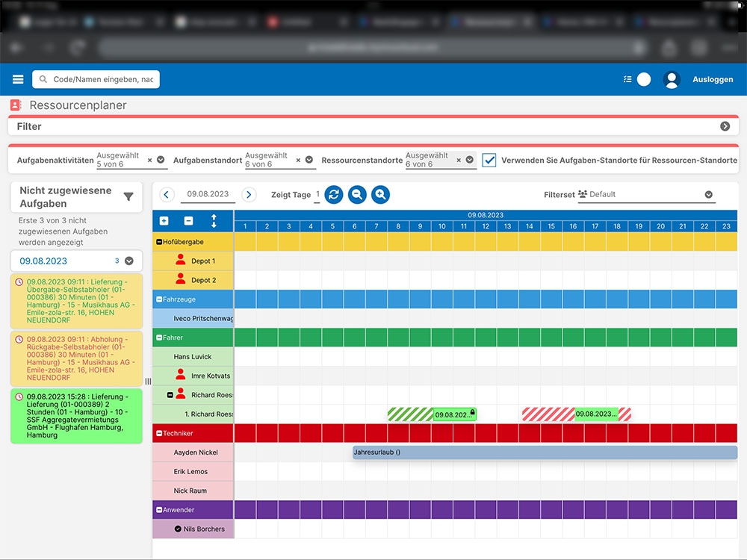Open Aufgabenstandort dropdown
Screen dimensions: 747x560
(x=309, y=160)
